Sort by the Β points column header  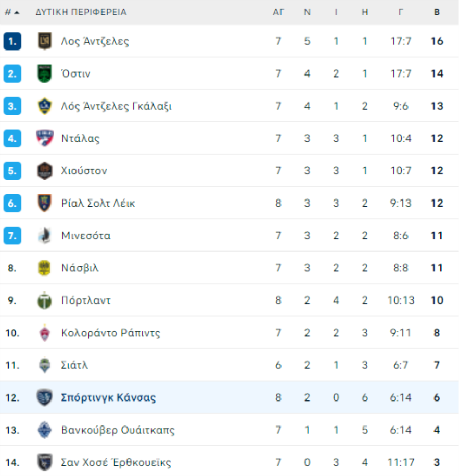click(437, 12)
